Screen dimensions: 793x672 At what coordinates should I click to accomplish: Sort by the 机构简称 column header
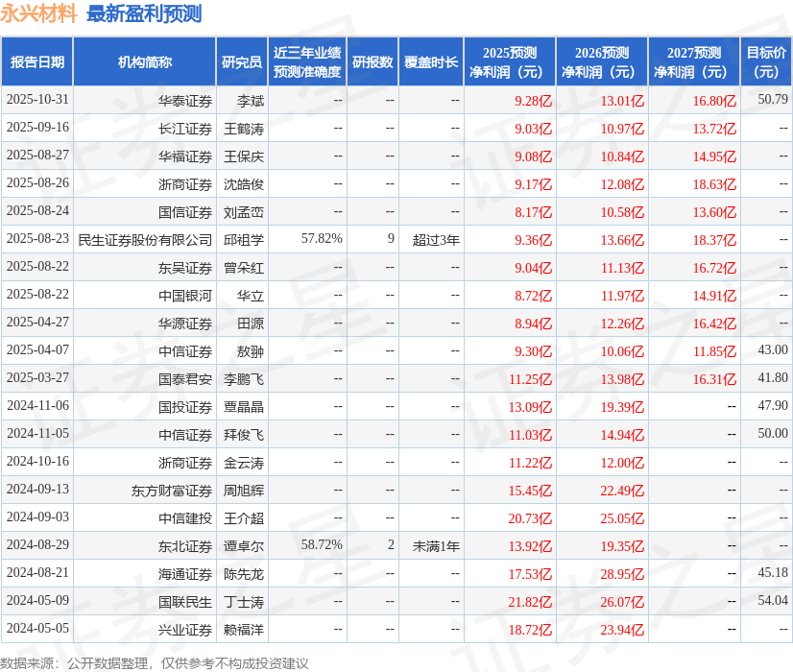tap(146, 60)
